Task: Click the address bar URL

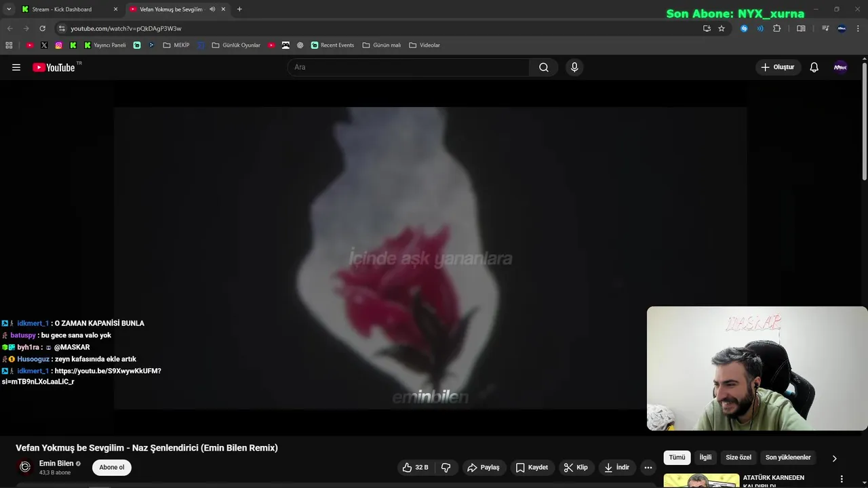Action: pos(126,28)
